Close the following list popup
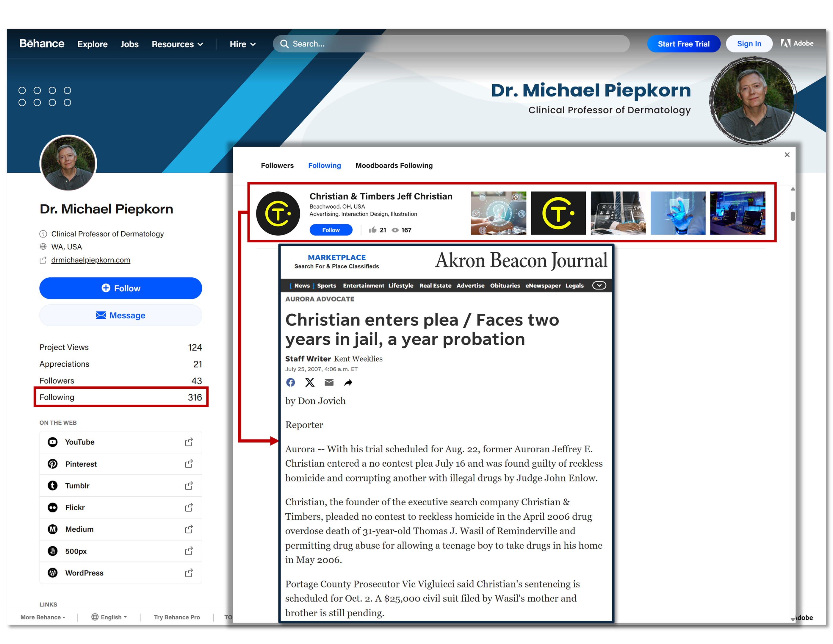833x644 pixels. (x=787, y=154)
